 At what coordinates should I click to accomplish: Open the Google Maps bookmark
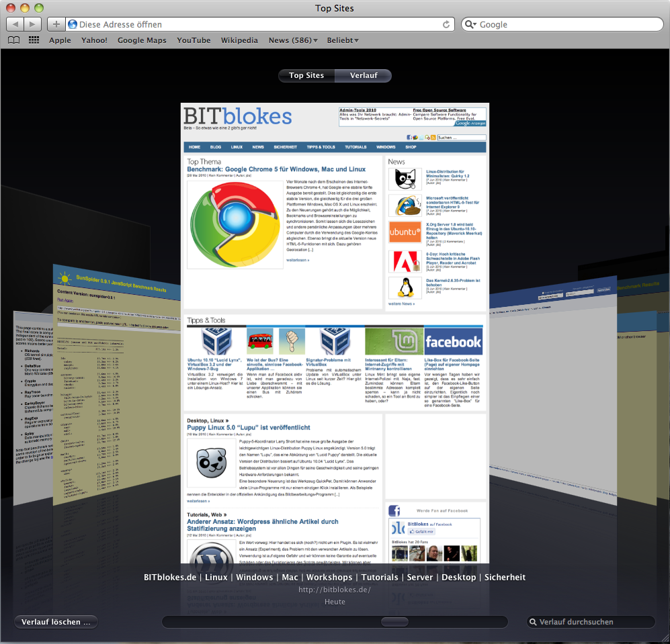click(x=142, y=40)
